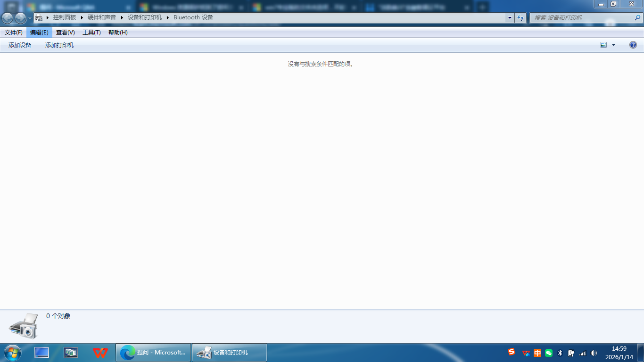Click the devices icon in the address bar
The height and width of the screenshot is (362, 644).
[x=39, y=17]
